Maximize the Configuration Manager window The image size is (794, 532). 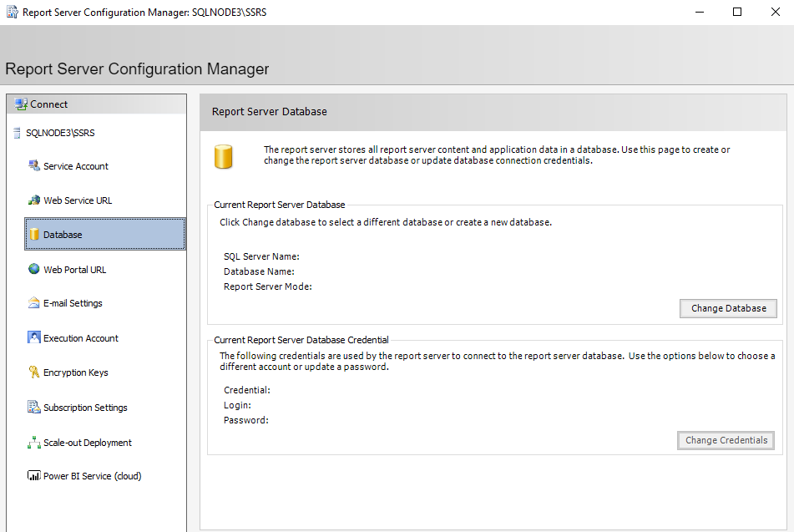point(736,13)
